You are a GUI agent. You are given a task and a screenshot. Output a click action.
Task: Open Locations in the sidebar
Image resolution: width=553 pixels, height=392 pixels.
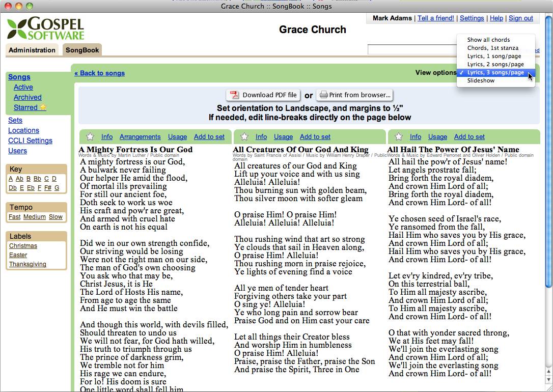point(23,130)
